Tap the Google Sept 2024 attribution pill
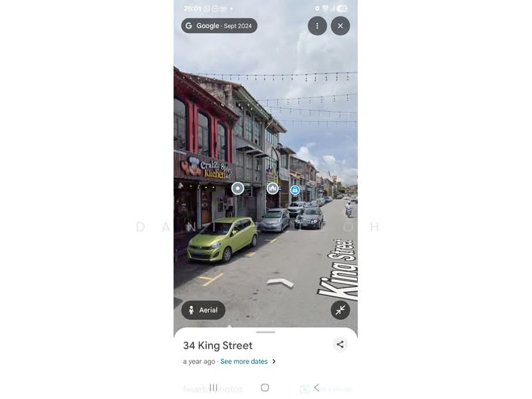 pos(219,26)
